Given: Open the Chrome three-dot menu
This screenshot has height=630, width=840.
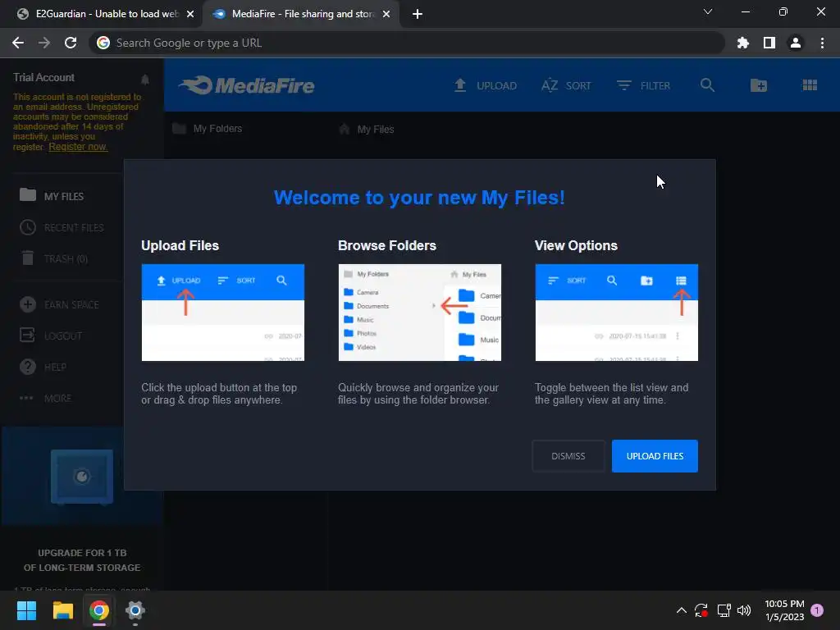Looking at the screenshot, I should tap(822, 43).
